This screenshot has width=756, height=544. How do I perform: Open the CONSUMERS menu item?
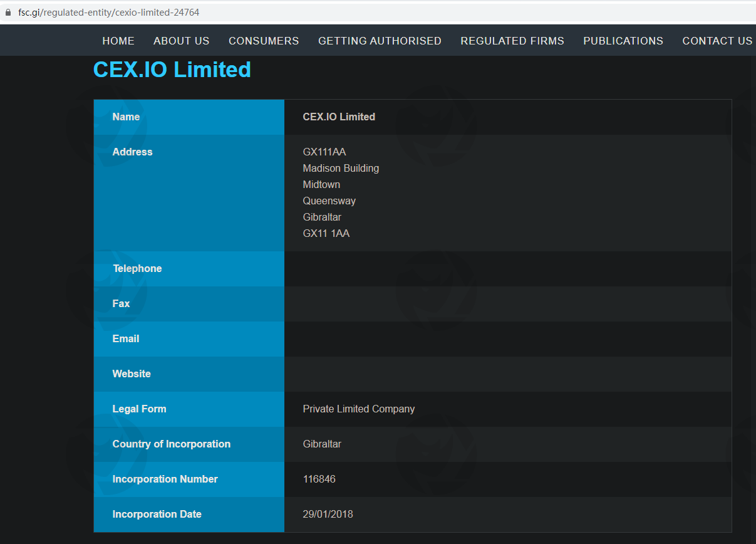[264, 40]
